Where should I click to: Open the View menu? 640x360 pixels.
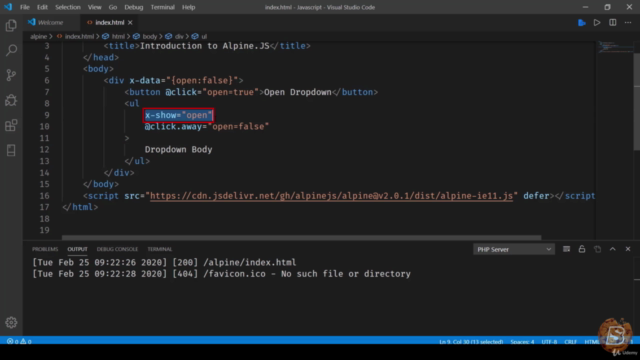(94, 7)
